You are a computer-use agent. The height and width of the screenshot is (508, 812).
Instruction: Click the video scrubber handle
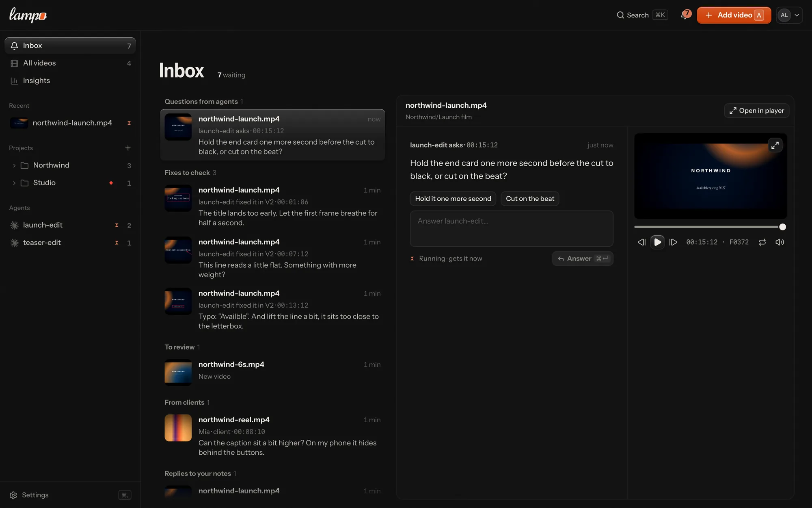pyautogui.click(x=782, y=227)
